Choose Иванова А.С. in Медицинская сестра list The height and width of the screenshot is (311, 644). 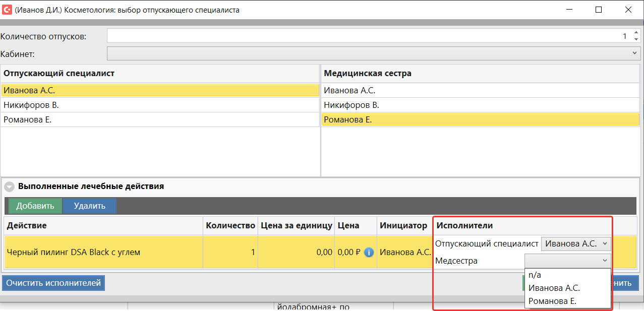pos(349,91)
